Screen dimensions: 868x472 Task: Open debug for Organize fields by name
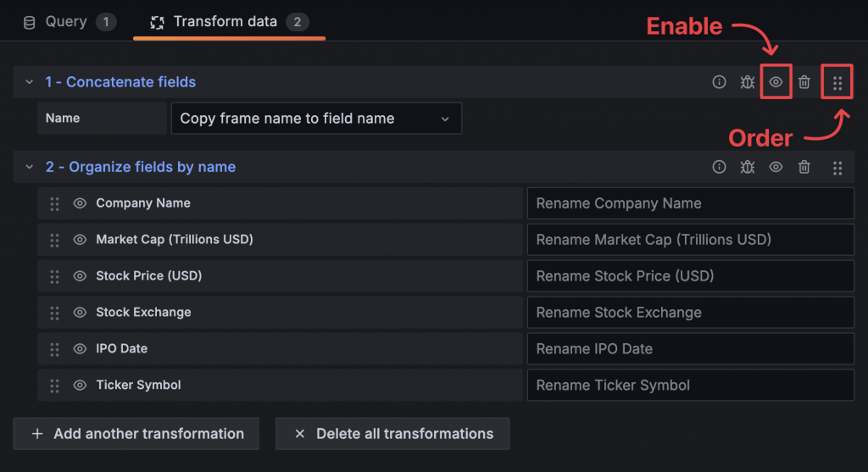coord(747,167)
